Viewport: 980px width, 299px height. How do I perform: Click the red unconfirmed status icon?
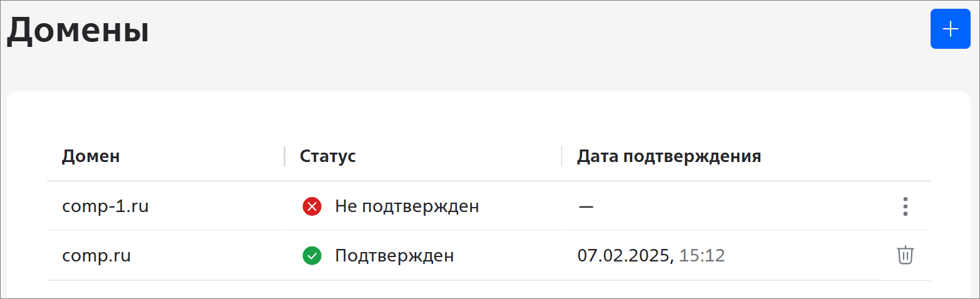click(x=312, y=206)
